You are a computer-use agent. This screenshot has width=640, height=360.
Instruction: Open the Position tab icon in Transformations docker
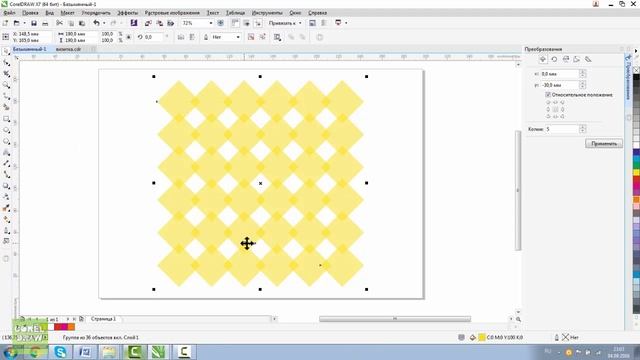coord(543,60)
